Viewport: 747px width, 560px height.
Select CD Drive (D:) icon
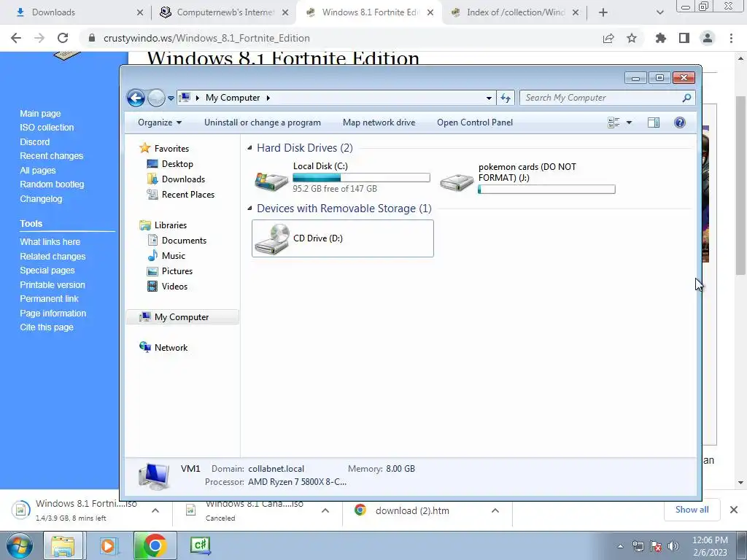pos(271,239)
